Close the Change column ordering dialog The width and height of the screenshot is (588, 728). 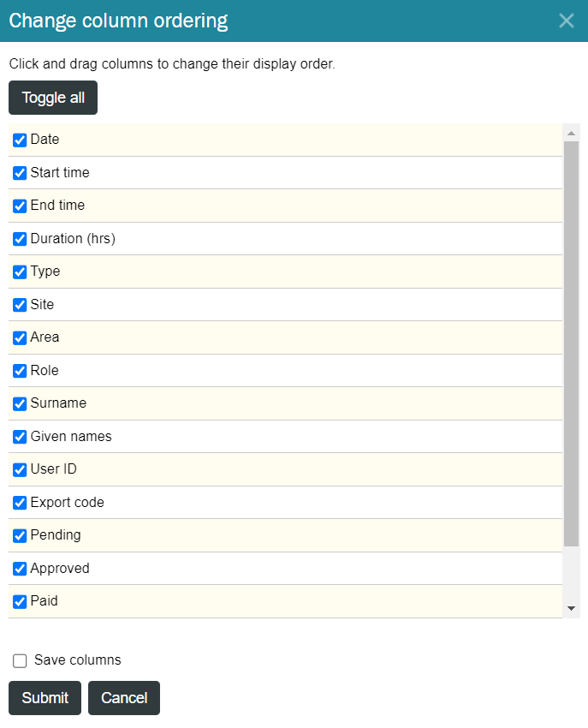click(567, 21)
